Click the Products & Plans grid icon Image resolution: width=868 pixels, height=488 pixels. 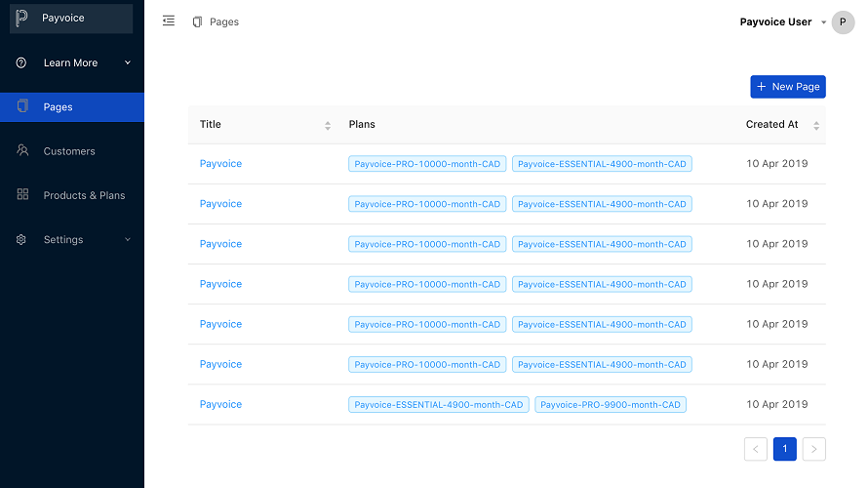click(x=22, y=194)
